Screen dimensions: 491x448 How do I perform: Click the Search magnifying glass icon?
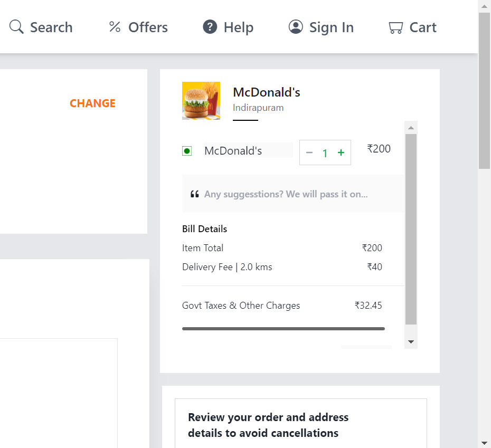tap(16, 26)
